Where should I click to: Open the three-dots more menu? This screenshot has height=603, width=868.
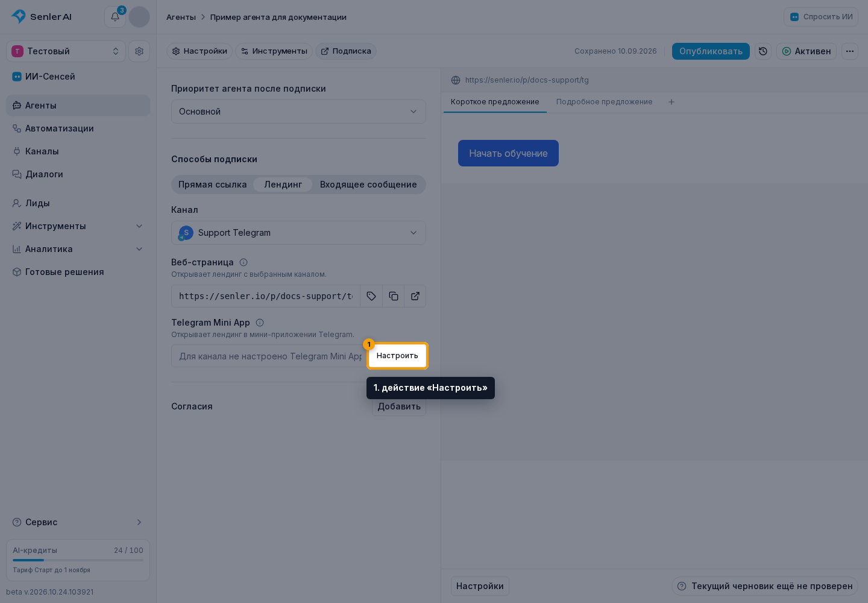pyautogui.click(x=850, y=51)
